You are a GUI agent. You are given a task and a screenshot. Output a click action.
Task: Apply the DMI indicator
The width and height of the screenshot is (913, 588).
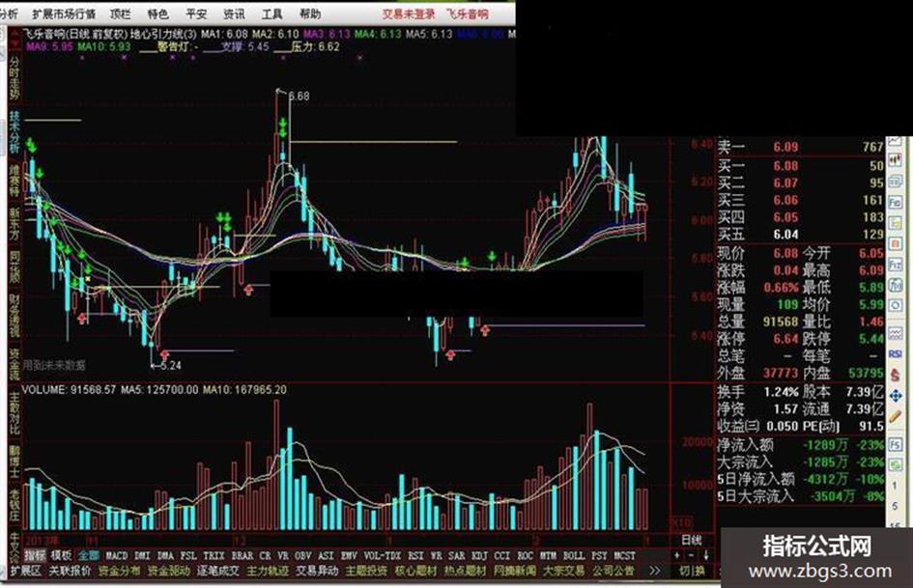point(142,556)
